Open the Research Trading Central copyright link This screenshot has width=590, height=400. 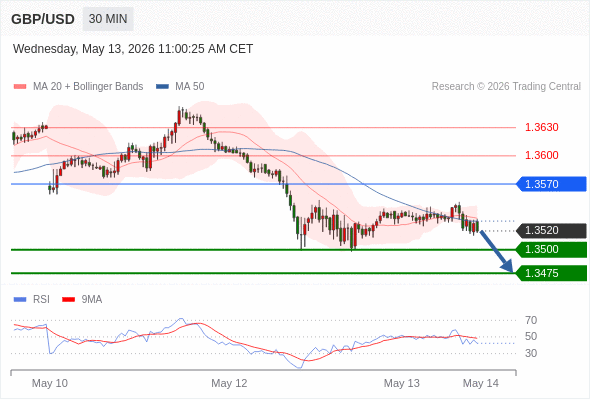(506, 87)
